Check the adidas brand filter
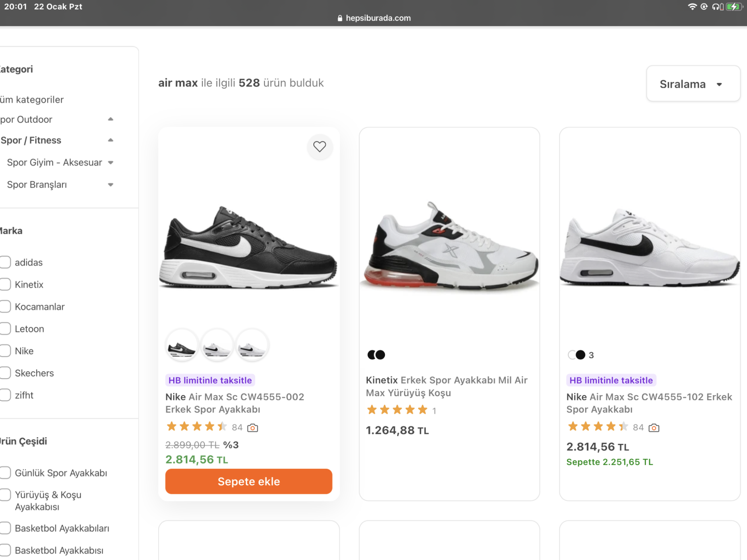The height and width of the screenshot is (560, 747). point(5,262)
